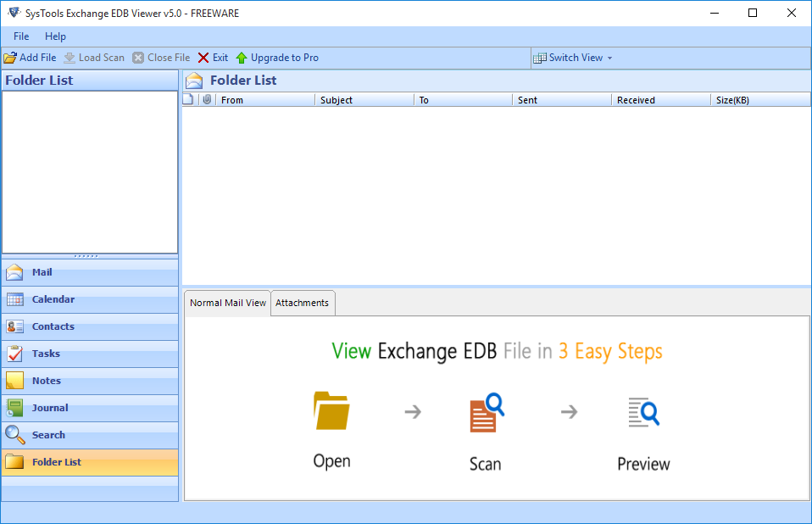Click the Open folder step icon
This screenshot has width=812, height=524.
(x=331, y=410)
